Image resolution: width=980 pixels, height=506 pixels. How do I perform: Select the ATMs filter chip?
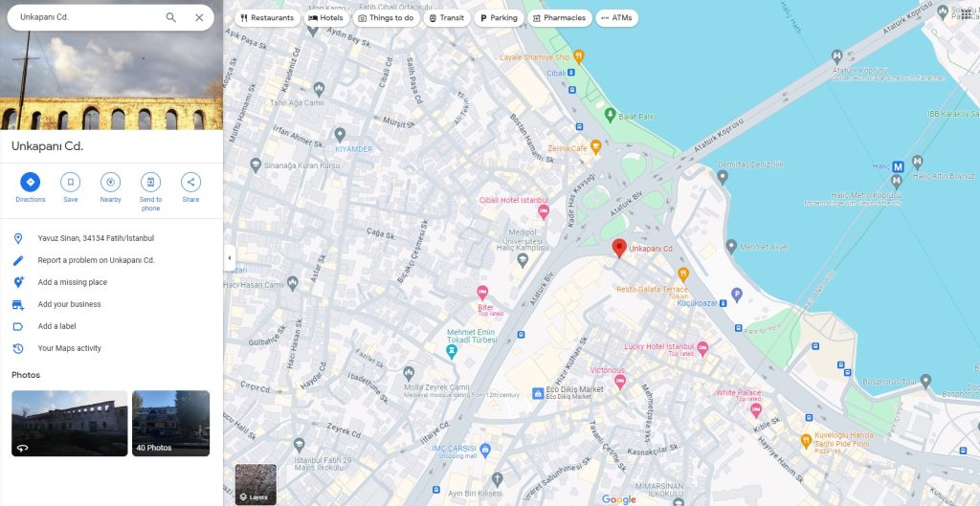617,18
